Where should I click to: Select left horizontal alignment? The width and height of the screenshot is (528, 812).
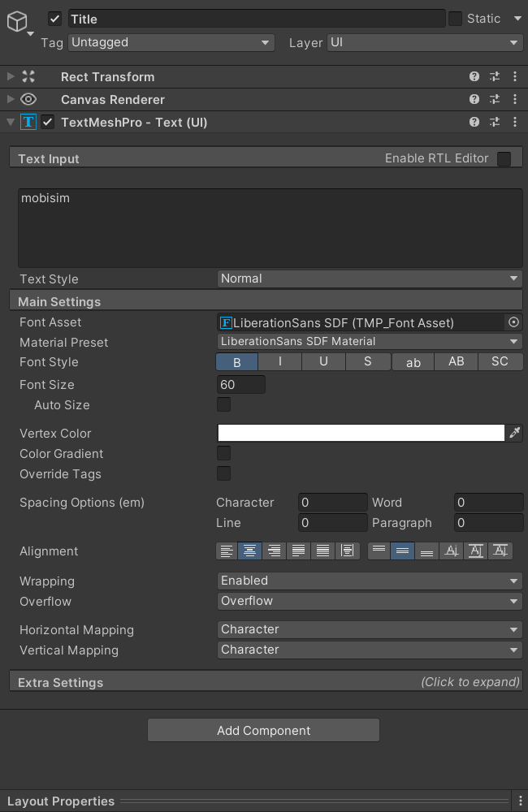pyautogui.click(x=227, y=551)
